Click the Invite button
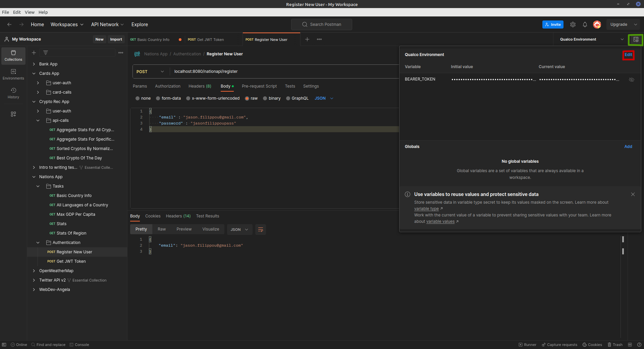The height and width of the screenshot is (349, 644). (553, 24)
